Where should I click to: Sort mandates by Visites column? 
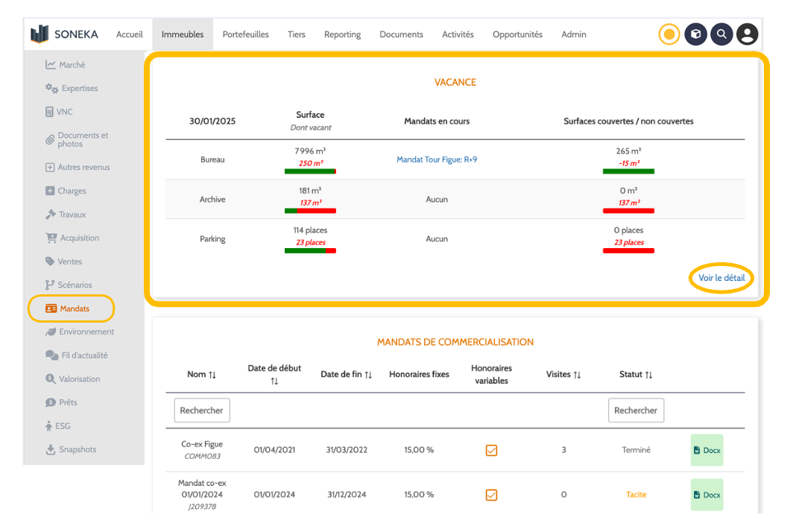[563, 375]
